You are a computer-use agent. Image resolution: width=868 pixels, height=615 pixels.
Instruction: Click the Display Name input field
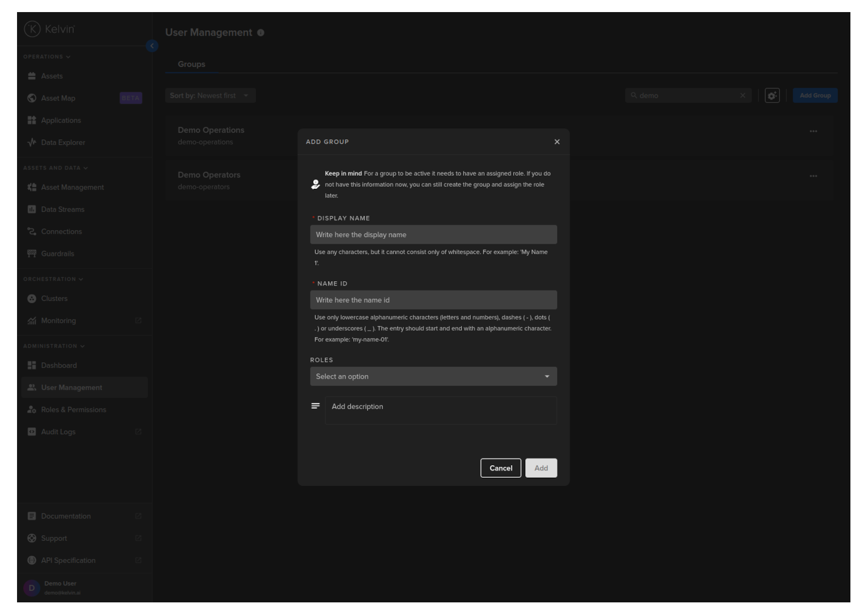(433, 234)
